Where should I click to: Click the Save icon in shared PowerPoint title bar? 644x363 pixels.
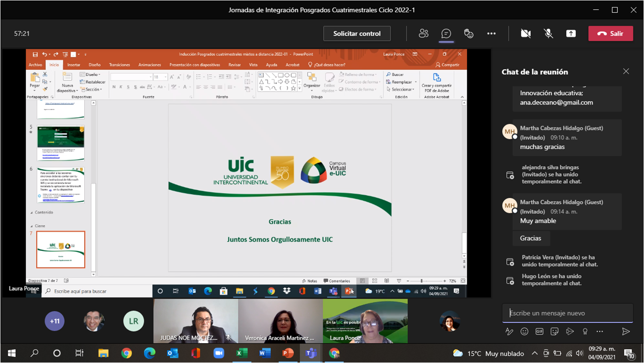(x=35, y=54)
